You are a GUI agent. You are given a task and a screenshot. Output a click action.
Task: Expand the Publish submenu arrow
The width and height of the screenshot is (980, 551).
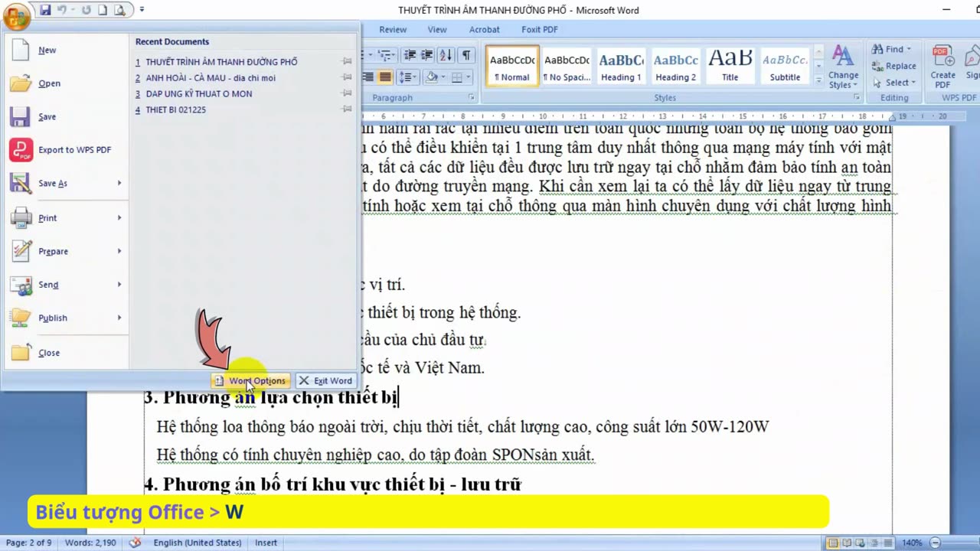[119, 318]
